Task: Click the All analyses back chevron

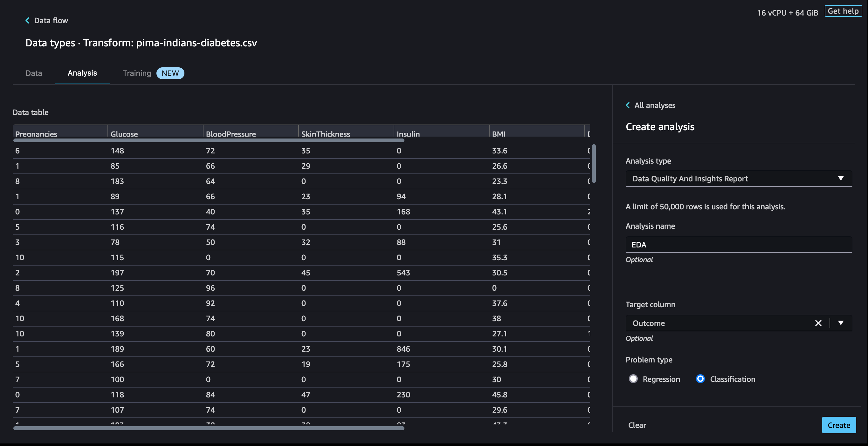Action: click(x=628, y=105)
